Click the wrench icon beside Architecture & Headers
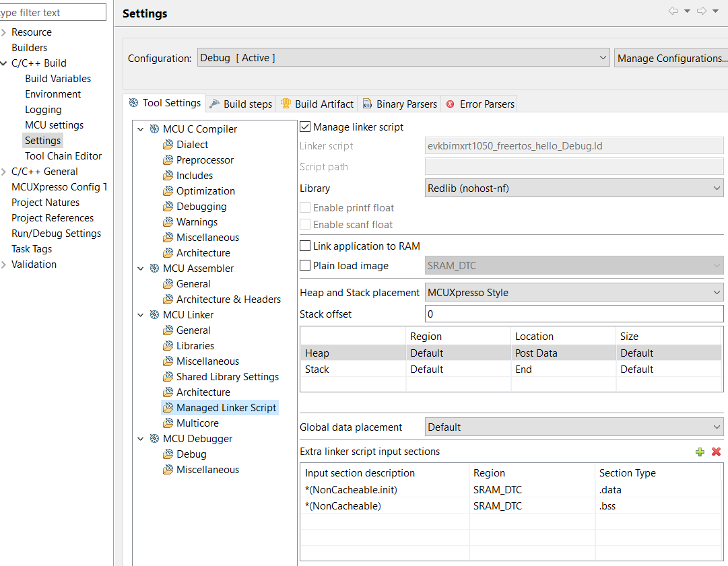The height and width of the screenshot is (566, 728). tap(168, 299)
